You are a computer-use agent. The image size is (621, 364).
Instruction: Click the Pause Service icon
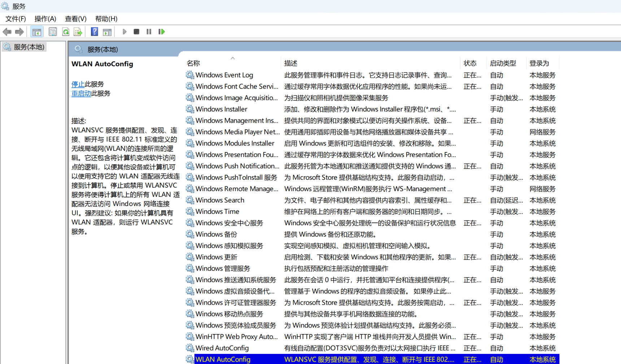(x=149, y=32)
